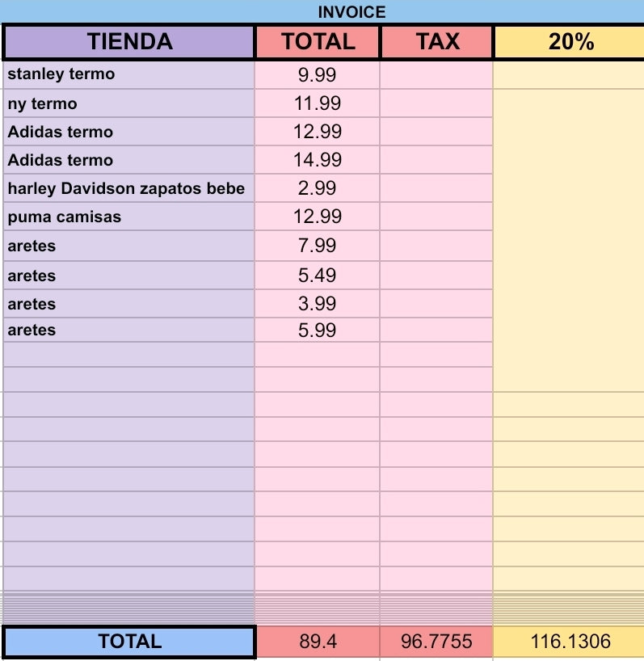This screenshot has width=644, height=661.
Task: Select the 20% header cell
Action: click(569, 42)
